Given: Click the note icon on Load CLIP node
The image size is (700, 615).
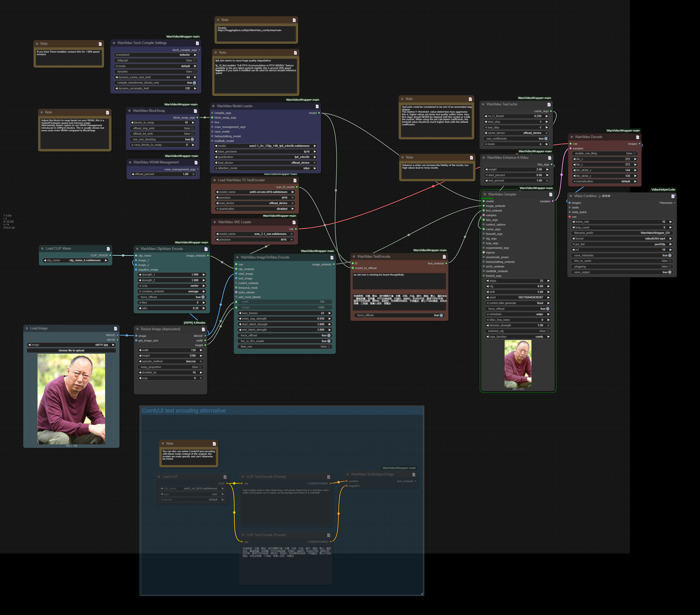Looking at the screenshot, I should tap(225, 477).
